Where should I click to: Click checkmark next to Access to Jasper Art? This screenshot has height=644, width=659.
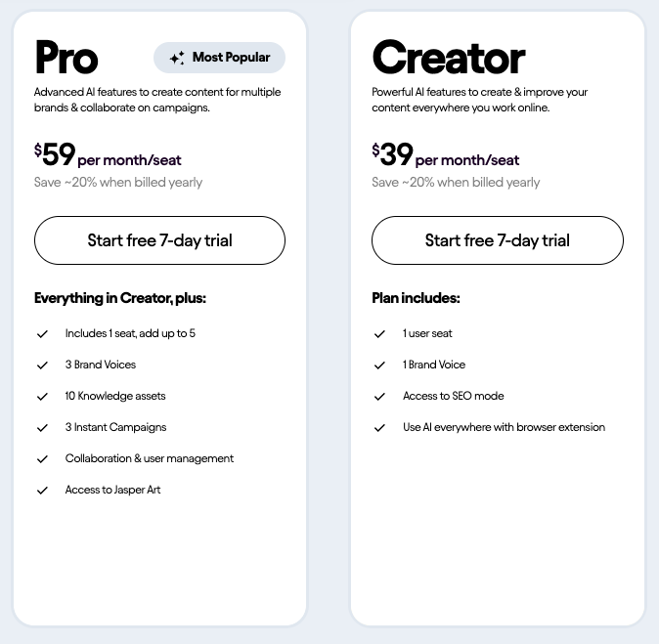coord(42,491)
